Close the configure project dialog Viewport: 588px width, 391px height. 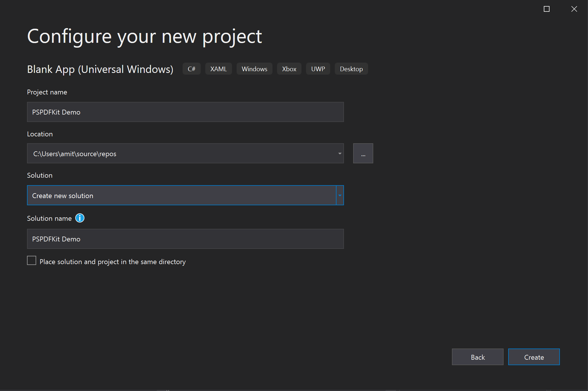pos(574,9)
